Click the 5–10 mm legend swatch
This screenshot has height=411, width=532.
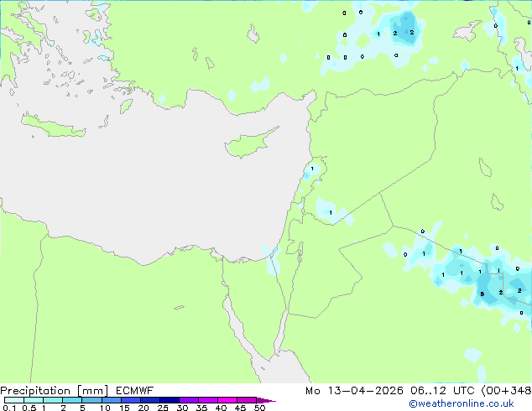[91, 400]
